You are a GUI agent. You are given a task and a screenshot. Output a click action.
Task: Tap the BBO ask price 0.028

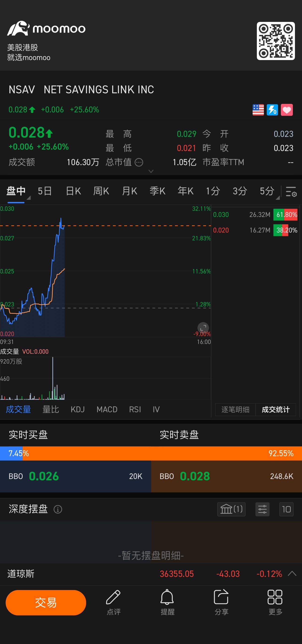(195, 476)
